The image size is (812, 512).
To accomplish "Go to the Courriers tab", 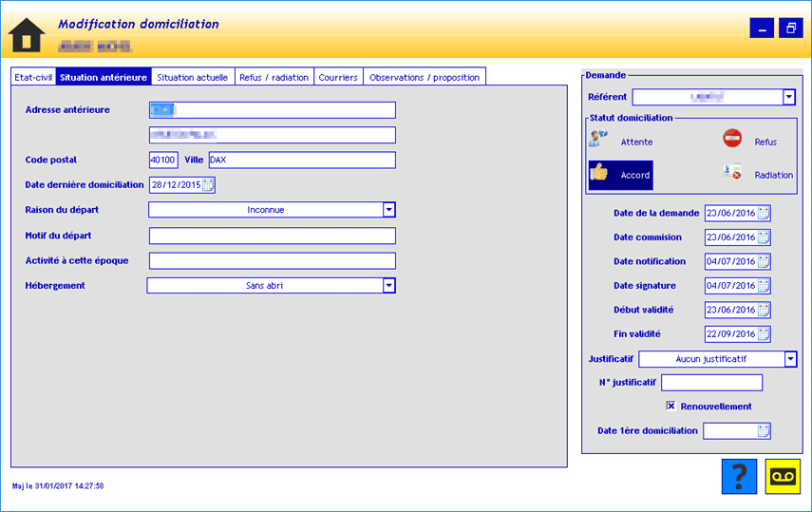I will coord(338,77).
